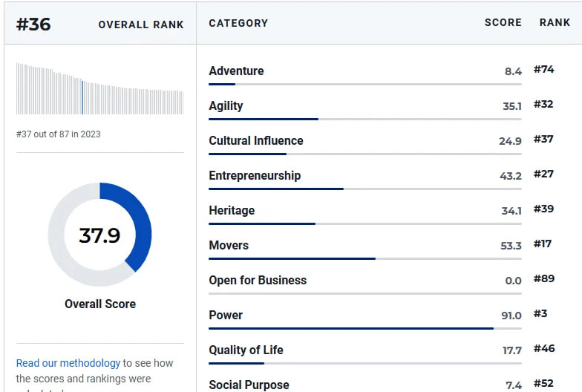
Task: Click the Cultural Influence category
Action: (x=255, y=141)
